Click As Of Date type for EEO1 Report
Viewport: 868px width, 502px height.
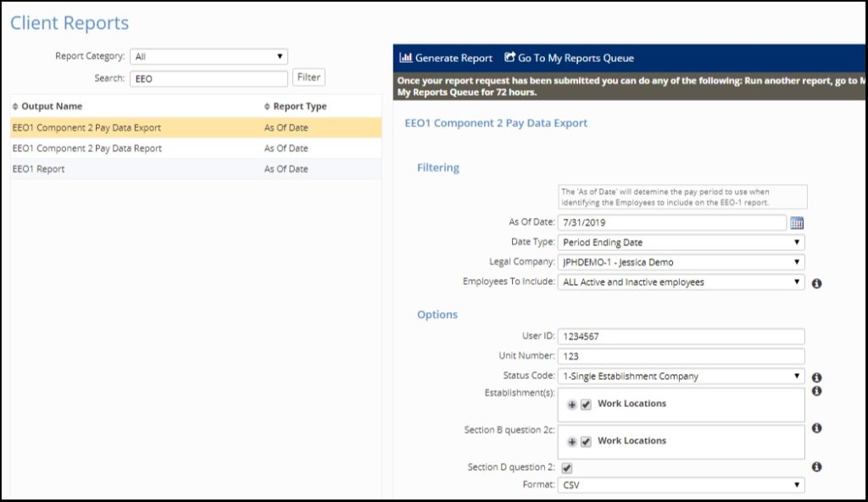(x=286, y=169)
